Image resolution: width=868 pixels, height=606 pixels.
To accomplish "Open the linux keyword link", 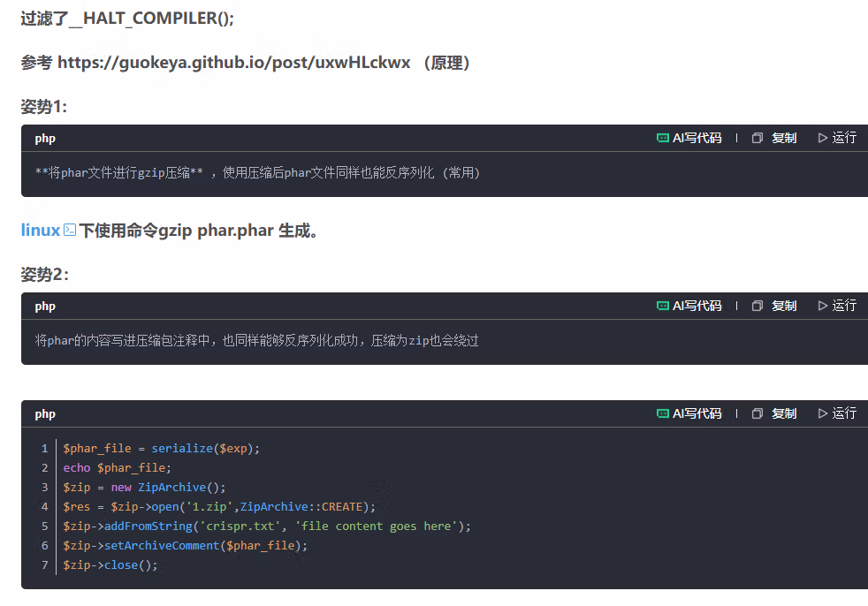I will point(41,231).
